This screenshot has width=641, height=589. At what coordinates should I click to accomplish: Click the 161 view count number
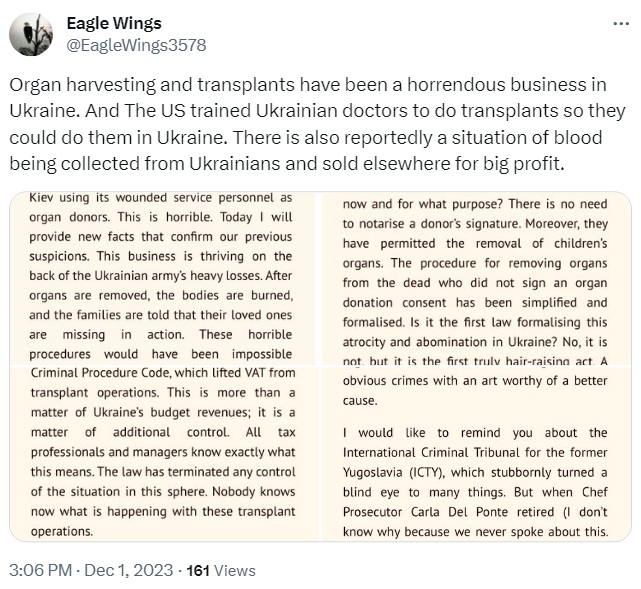click(x=198, y=571)
